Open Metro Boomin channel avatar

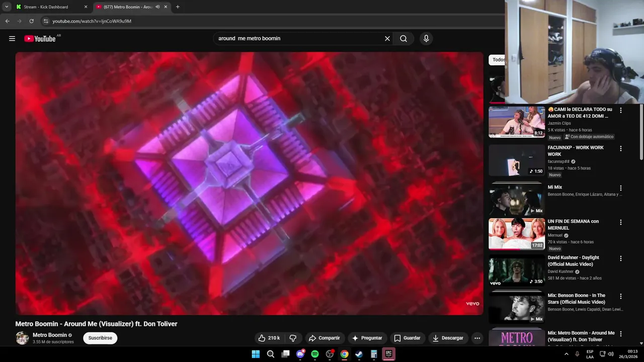point(22,338)
